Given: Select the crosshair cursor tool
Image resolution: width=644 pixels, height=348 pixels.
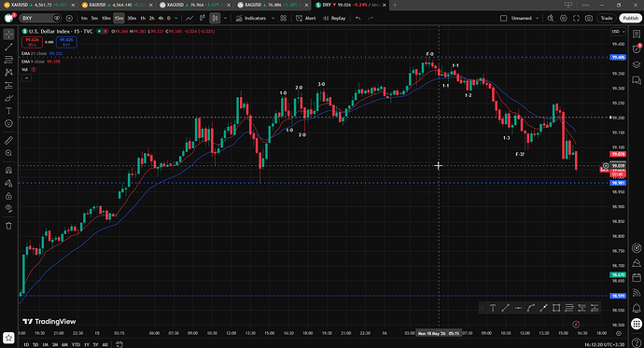Looking at the screenshot, I should click(8, 35).
